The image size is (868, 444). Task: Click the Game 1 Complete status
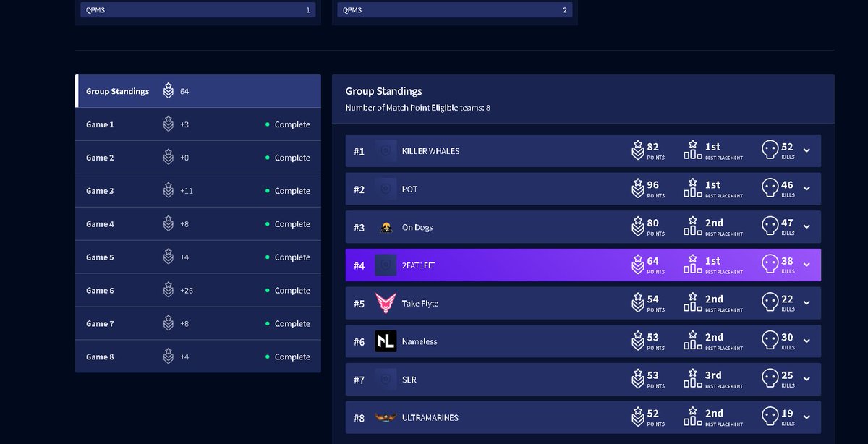[288, 124]
